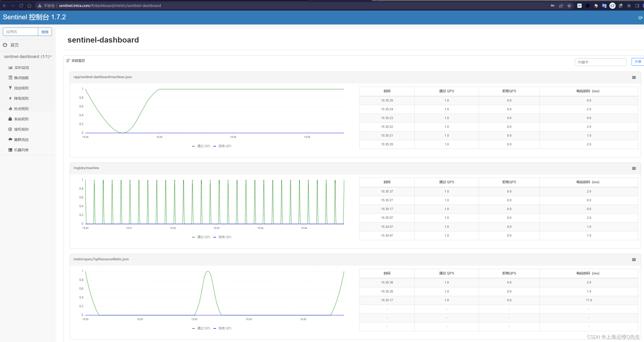Click the 71.0 response time cell
This screenshot has height=342, width=644.
[589, 300]
